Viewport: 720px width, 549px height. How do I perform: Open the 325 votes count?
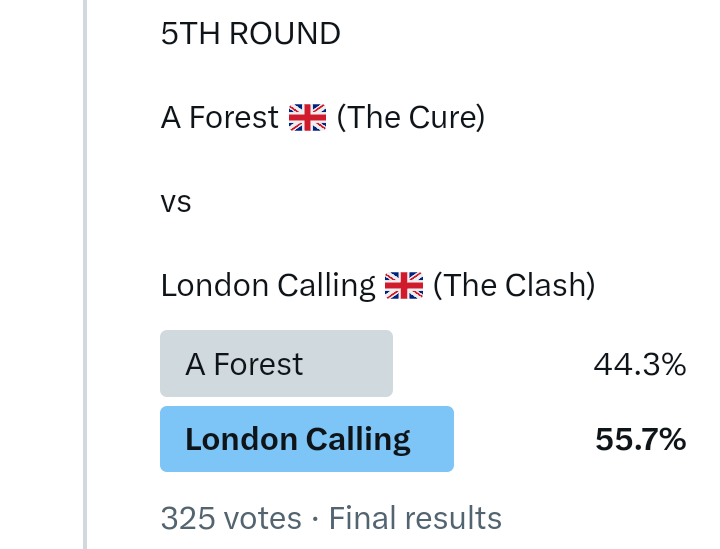(x=230, y=518)
